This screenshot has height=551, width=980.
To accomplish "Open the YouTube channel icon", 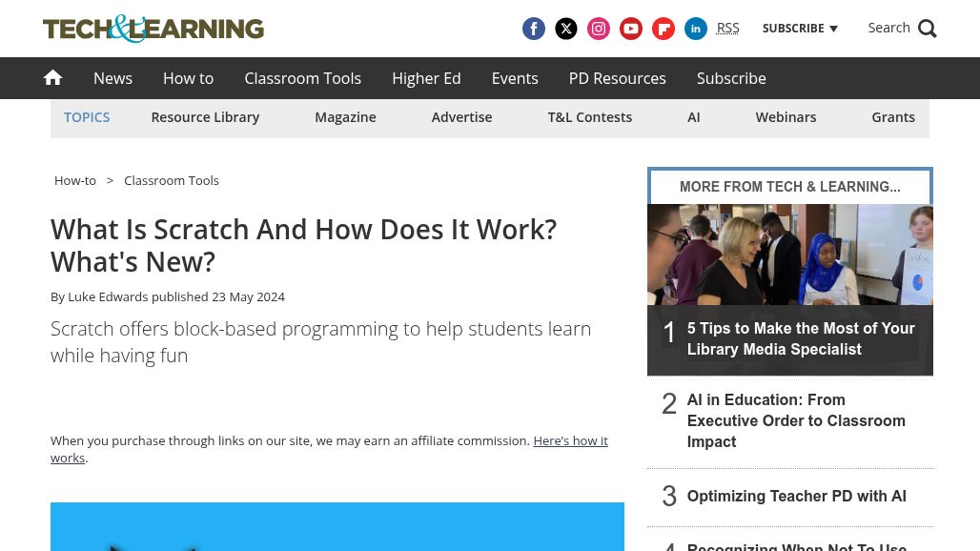I will tap(631, 29).
